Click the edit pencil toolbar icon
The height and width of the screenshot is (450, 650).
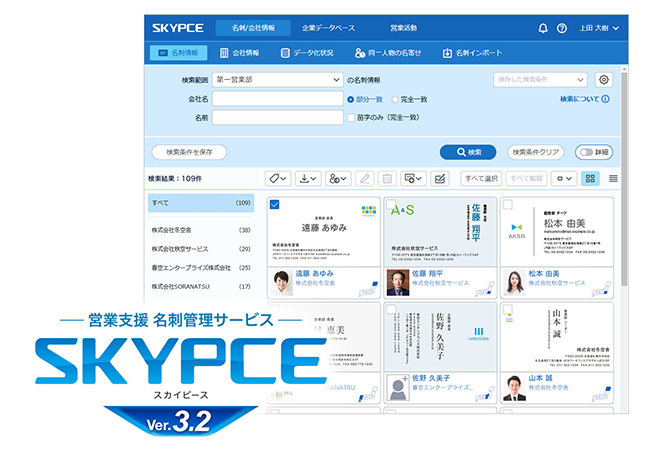[365, 179]
